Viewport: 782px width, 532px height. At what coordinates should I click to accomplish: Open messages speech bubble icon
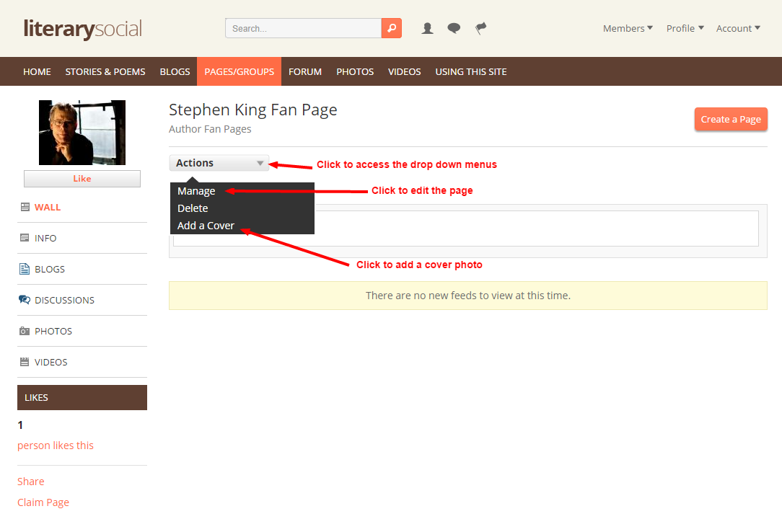click(x=454, y=28)
